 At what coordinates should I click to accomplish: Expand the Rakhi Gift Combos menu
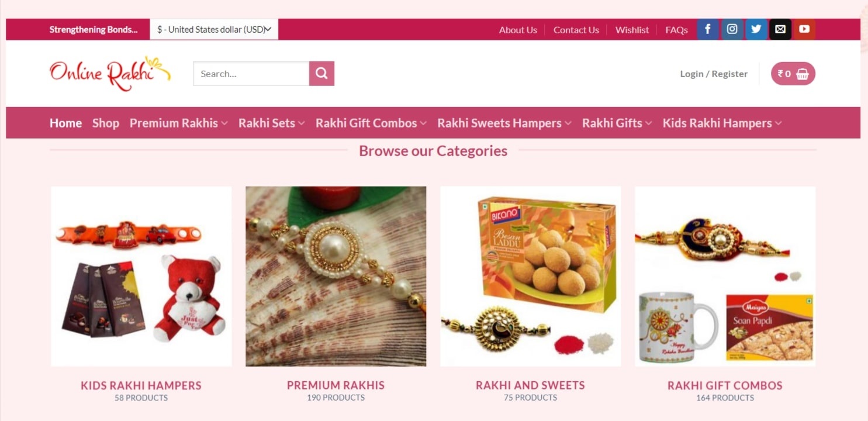[x=371, y=123]
